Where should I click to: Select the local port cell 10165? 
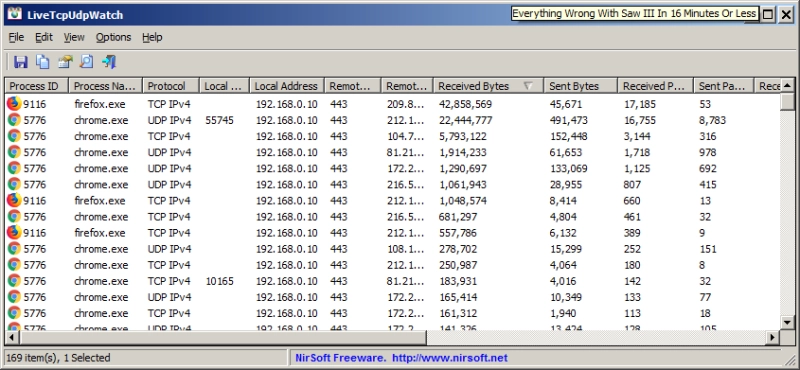point(219,281)
